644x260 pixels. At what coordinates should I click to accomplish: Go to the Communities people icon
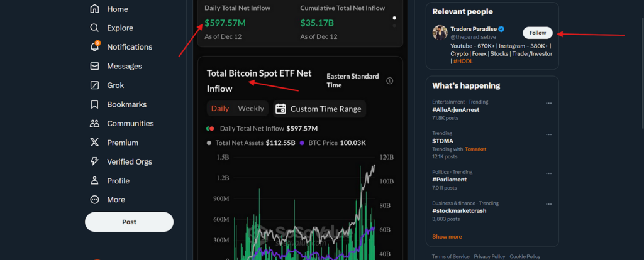tap(94, 124)
